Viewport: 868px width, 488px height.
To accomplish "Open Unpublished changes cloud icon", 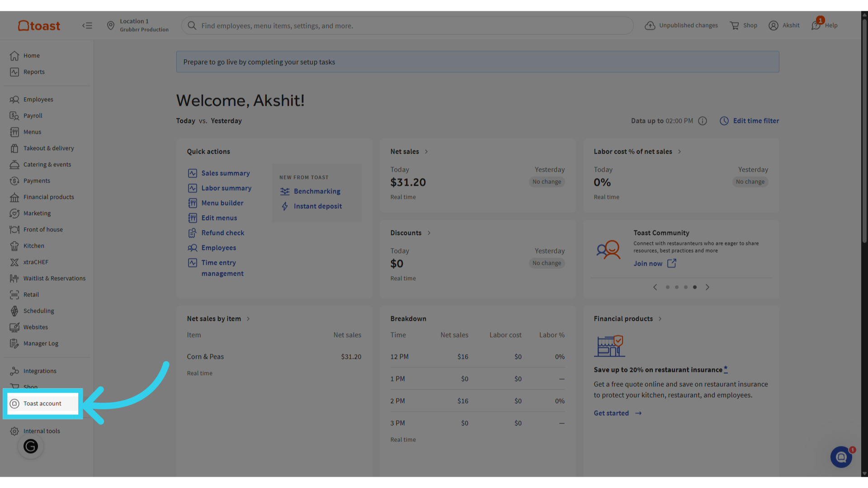I will 650,26.
